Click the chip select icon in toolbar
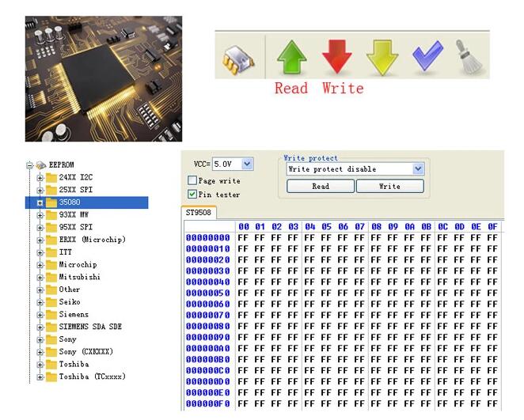Image resolution: width=524 pixels, height=420 pixels. (x=238, y=60)
